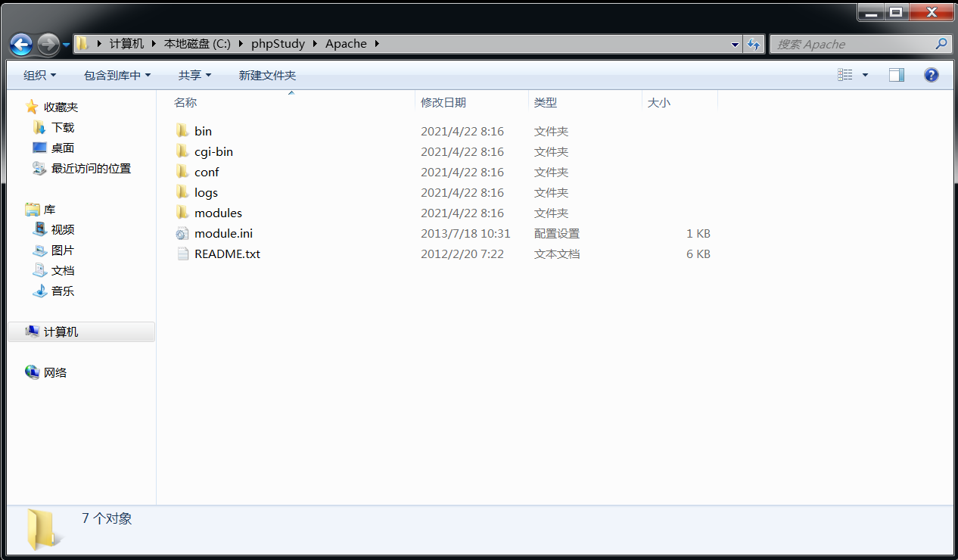This screenshot has height=560, width=958.
Task: Expand the 包含到库中 dropdown
Action: [117, 75]
